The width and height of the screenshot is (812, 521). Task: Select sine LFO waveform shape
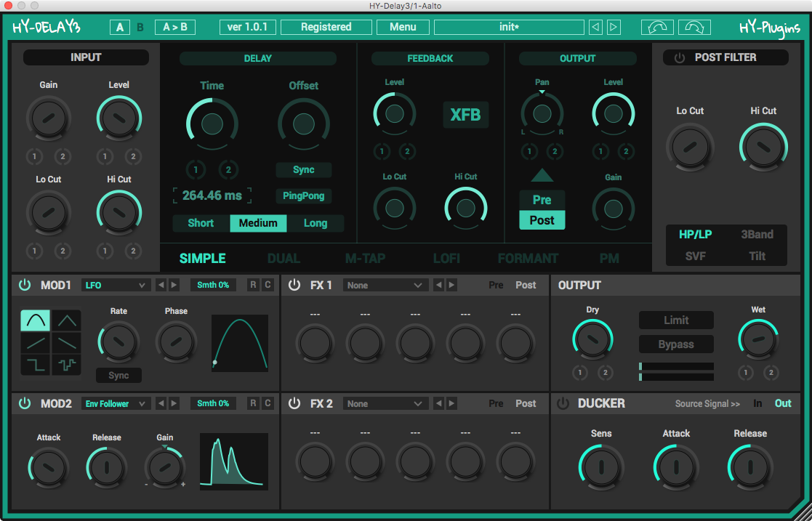pos(36,320)
